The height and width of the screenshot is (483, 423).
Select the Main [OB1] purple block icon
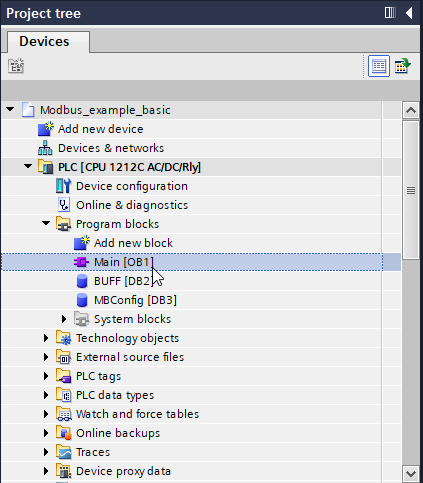pyautogui.click(x=81, y=262)
